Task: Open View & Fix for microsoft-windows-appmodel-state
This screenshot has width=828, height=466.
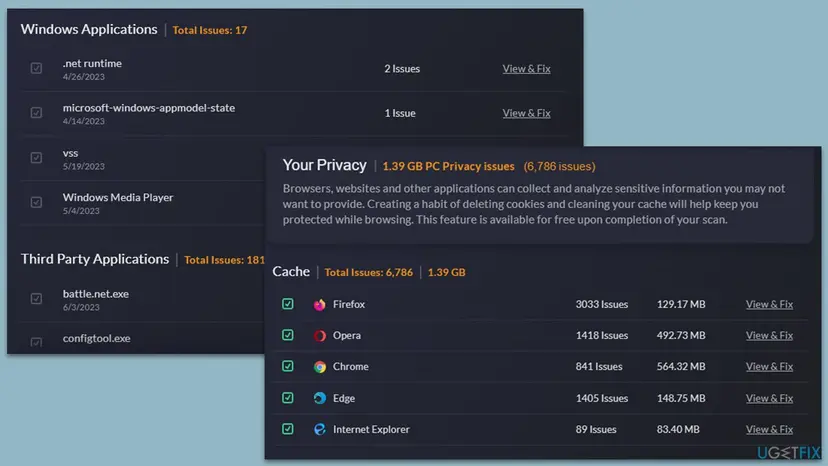Action: tap(526, 113)
